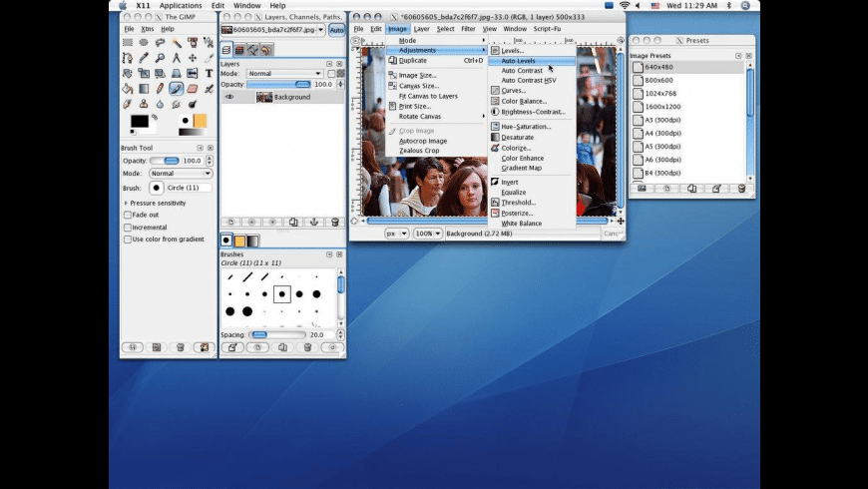
Task: Click the foreground black color swatch
Action: [x=139, y=122]
